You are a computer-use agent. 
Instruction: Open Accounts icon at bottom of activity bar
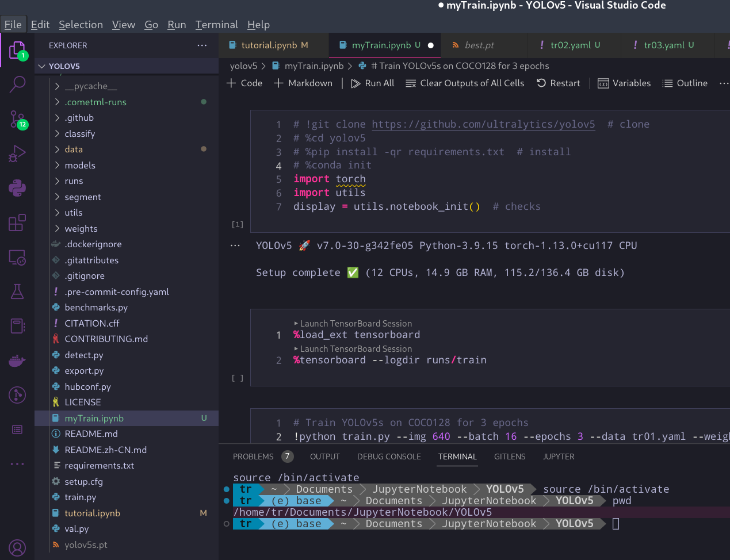pos(17,548)
